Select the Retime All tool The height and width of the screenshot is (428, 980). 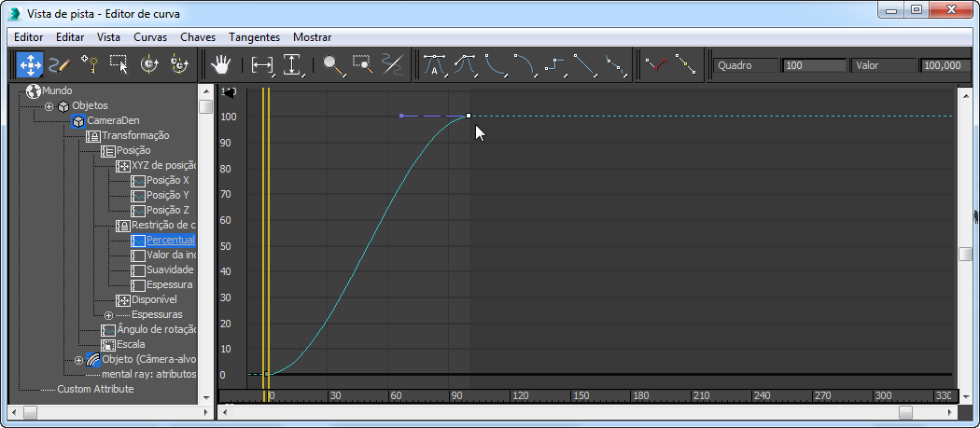(179, 64)
